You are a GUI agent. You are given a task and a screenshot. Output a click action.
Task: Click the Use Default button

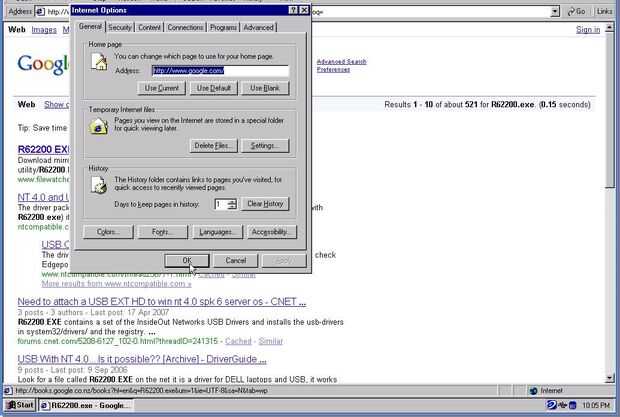[214, 88]
